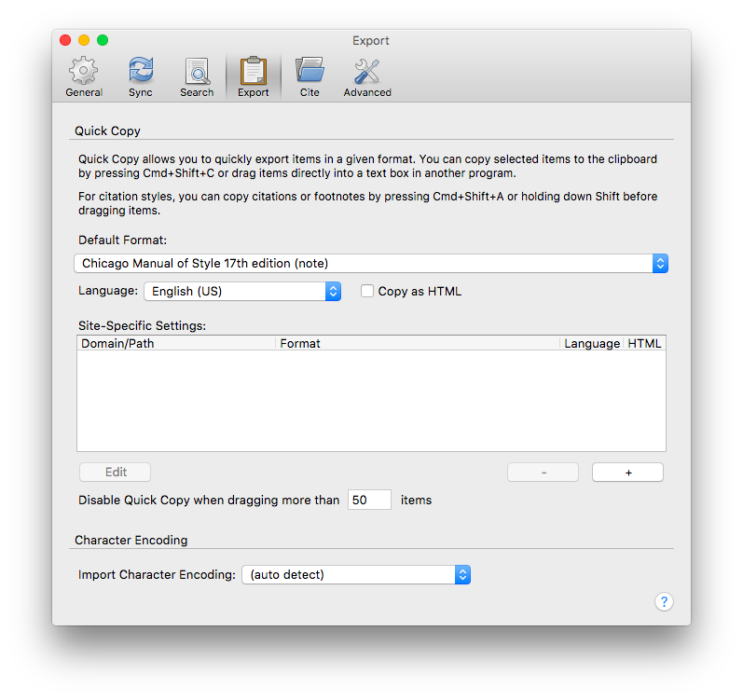The height and width of the screenshot is (700, 743).
Task: Click the red close window button
Action: tap(65, 40)
